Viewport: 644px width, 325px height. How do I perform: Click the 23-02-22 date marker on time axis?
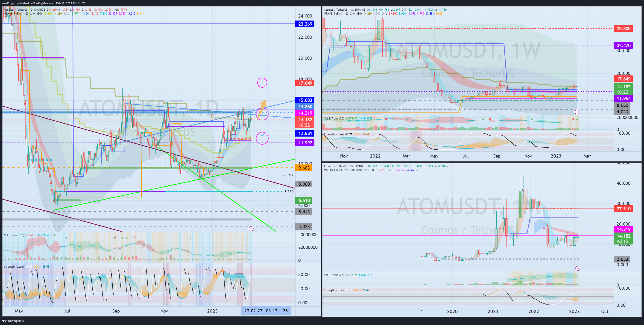[x=253, y=311]
